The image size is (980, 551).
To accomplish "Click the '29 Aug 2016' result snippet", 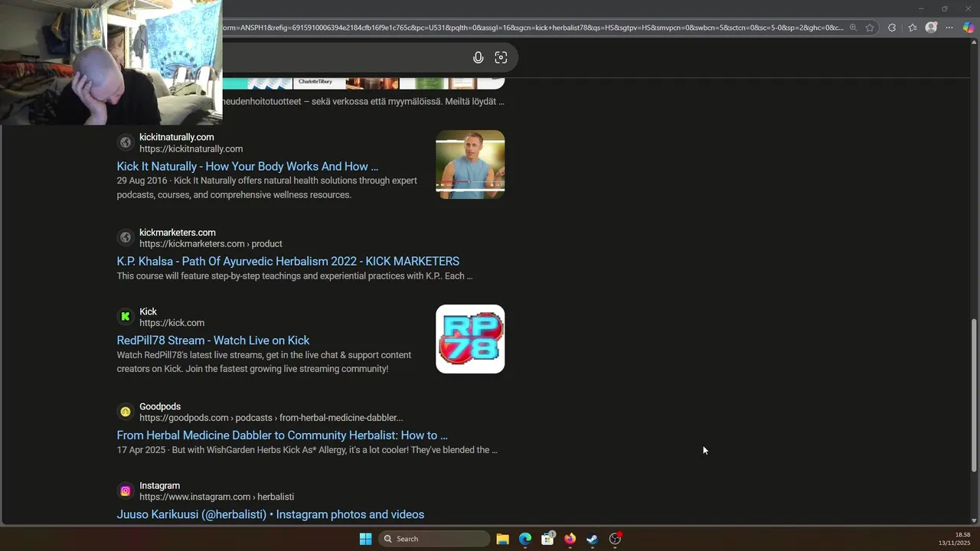I will [x=266, y=187].
